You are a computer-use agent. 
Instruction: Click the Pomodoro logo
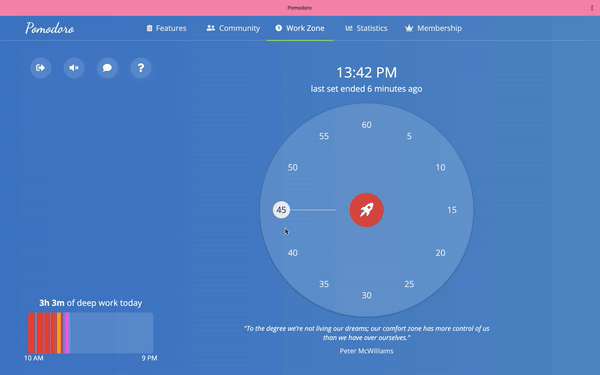[x=50, y=28]
